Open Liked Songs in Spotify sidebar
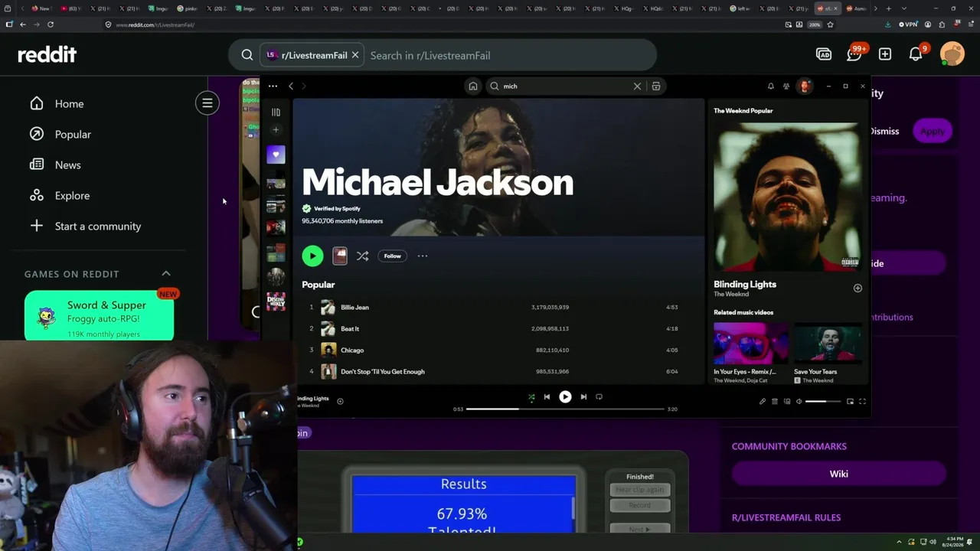This screenshot has width=980, height=551. click(x=276, y=155)
